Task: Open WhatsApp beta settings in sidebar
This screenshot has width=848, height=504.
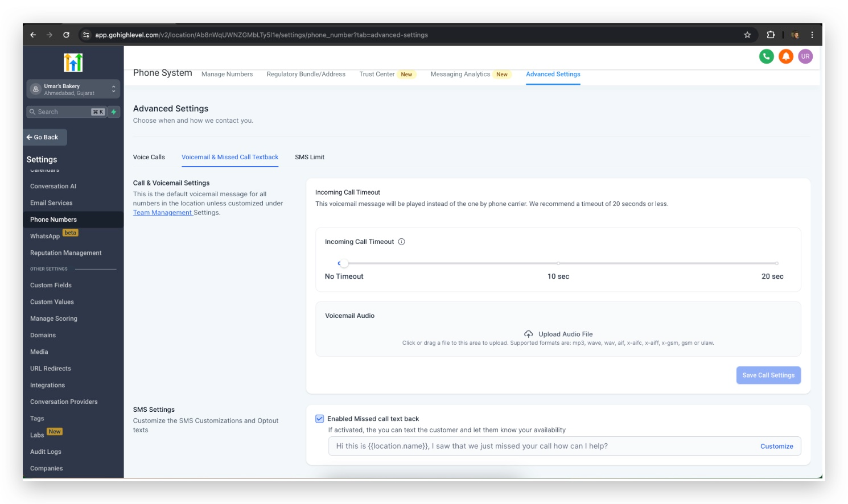Action: pyautogui.click(x=54, y=236)
